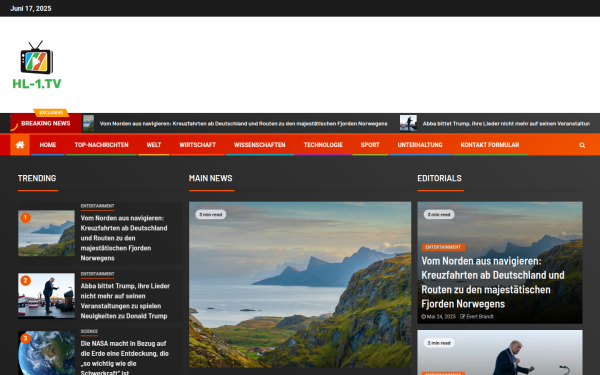The height and width of the screenshot is (375, 600).
Task: Open the WISSENSCHAFTEN section
Action: tap(260, 145)
